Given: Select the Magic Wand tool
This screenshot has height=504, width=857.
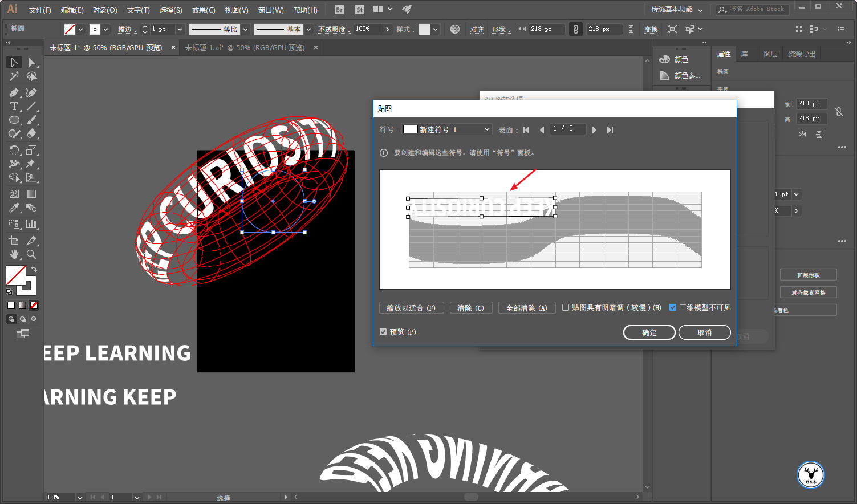Looking at the screenshot, I should pos(14,76).
